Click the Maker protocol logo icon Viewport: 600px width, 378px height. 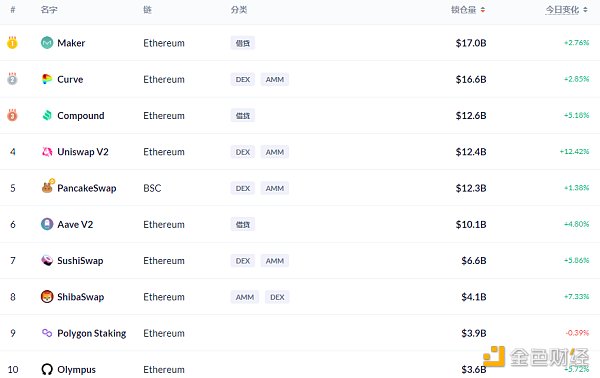[47, 42]
